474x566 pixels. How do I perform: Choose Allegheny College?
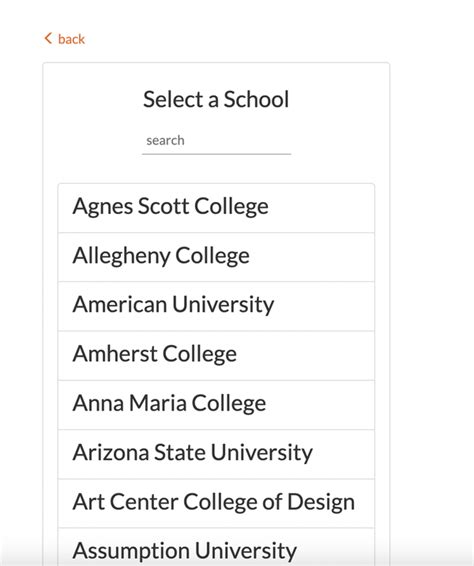[216, 257]
